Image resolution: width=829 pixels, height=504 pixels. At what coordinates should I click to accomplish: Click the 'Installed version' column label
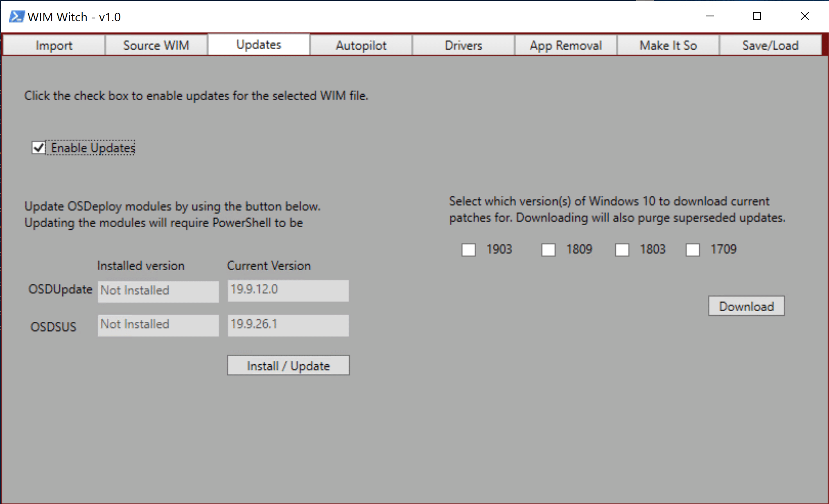(141, 266)
